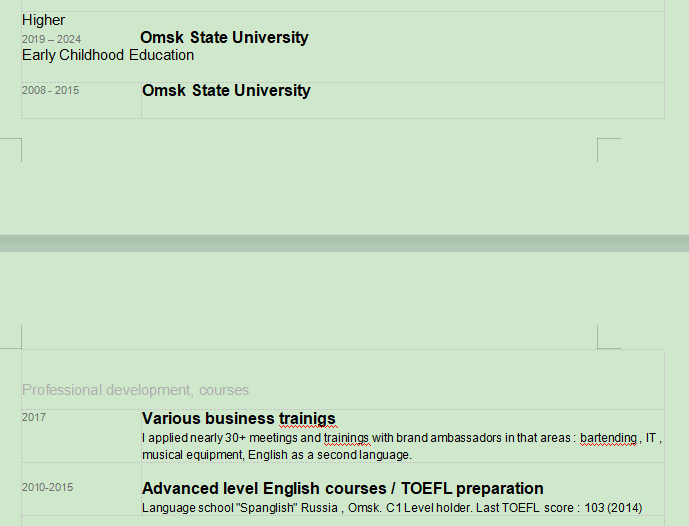Place cursor in the "2008 - 2015" date cell
Viewport: 689px width, 526px height.
50,91
